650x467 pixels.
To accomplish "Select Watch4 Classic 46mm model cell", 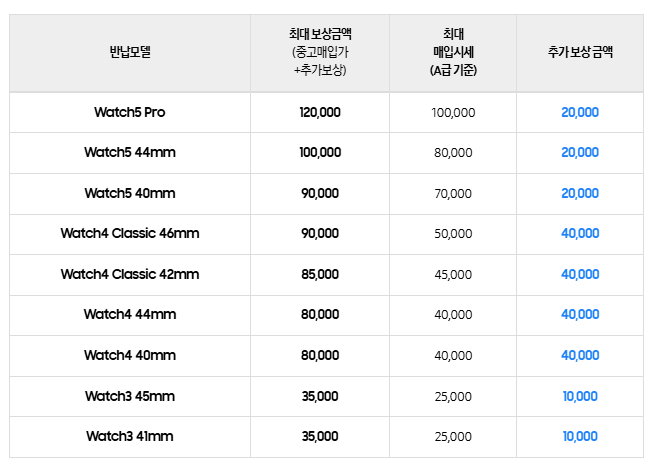I will [130, 233].
